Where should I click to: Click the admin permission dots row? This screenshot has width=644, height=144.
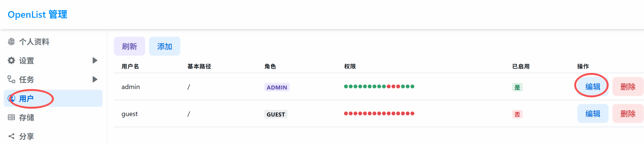379,87
